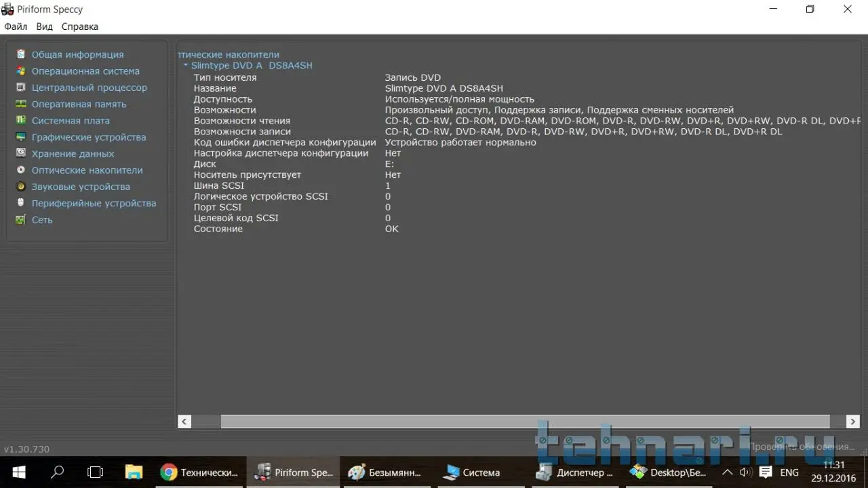
Task: Select Общая информация section
Action: point(77,54)
